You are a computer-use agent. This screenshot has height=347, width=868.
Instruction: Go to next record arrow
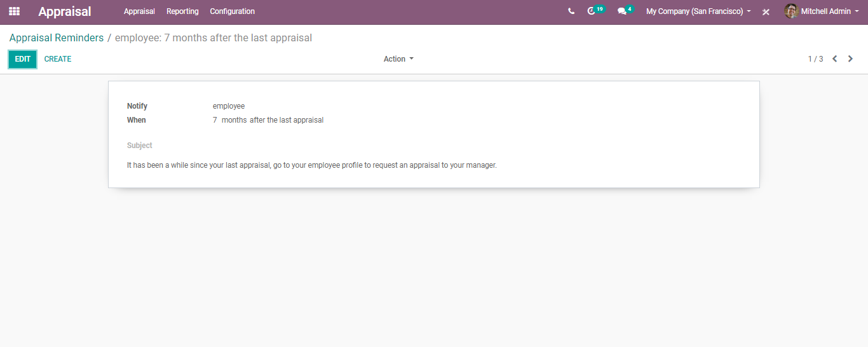[x=850, y=59]
